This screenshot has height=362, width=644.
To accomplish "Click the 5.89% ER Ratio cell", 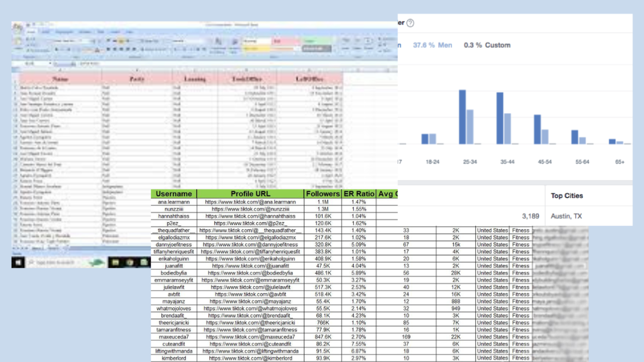I will pyautogui.click(x=359, y=273).
